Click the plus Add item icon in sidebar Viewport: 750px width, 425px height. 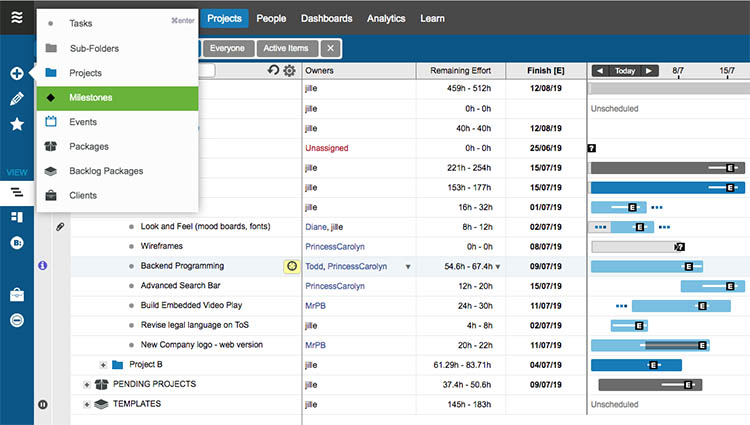[17, 73]
